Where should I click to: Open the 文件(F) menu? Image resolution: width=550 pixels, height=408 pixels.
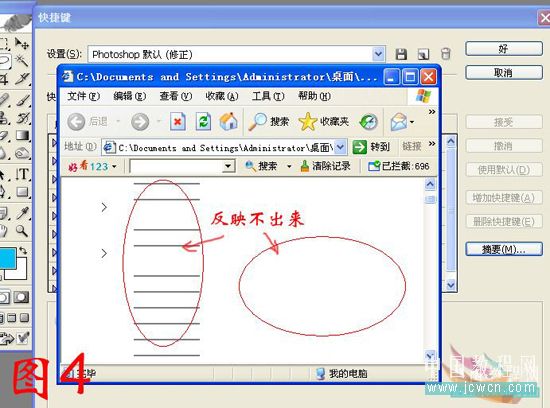click(x=83, y=96)
